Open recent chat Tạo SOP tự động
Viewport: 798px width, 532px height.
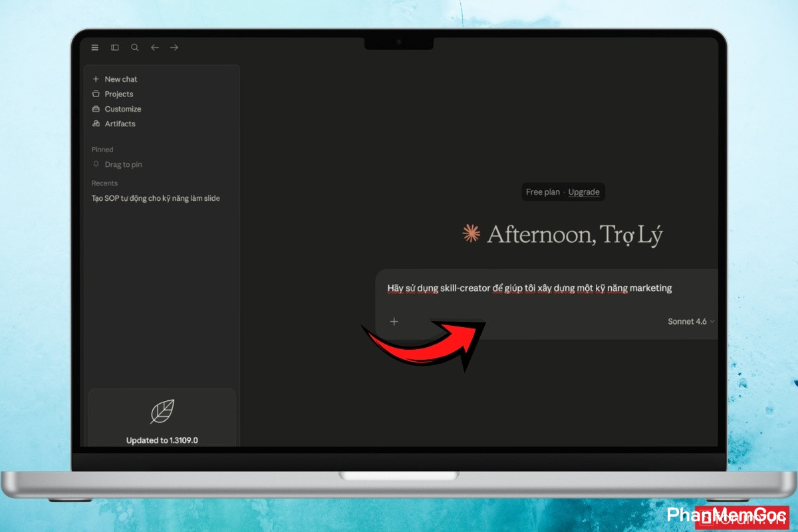click(x=156, y=198)
